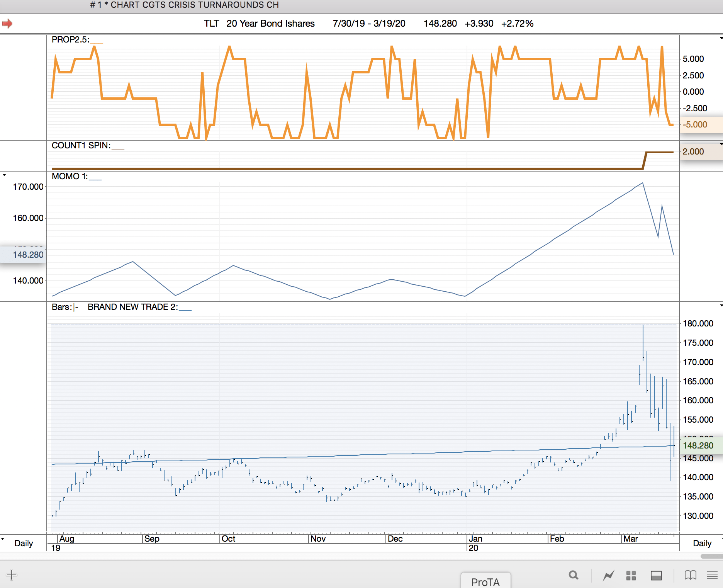Click the Mar month label on time axis
Screen dimensions: 723x588
630,539
